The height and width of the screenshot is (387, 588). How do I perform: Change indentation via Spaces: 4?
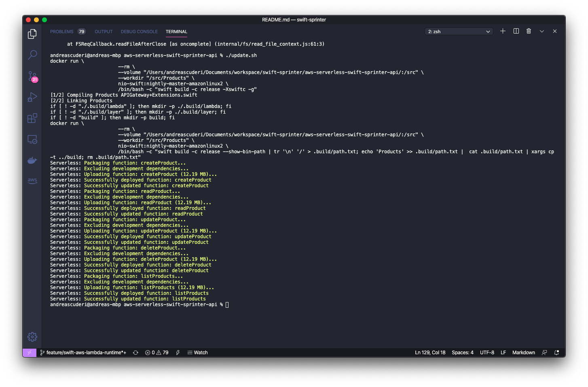tap(463, 353)
